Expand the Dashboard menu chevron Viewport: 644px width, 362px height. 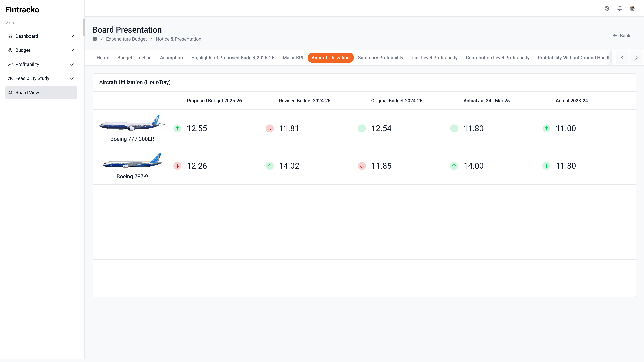pyautogui.click(x=72, y=36)
